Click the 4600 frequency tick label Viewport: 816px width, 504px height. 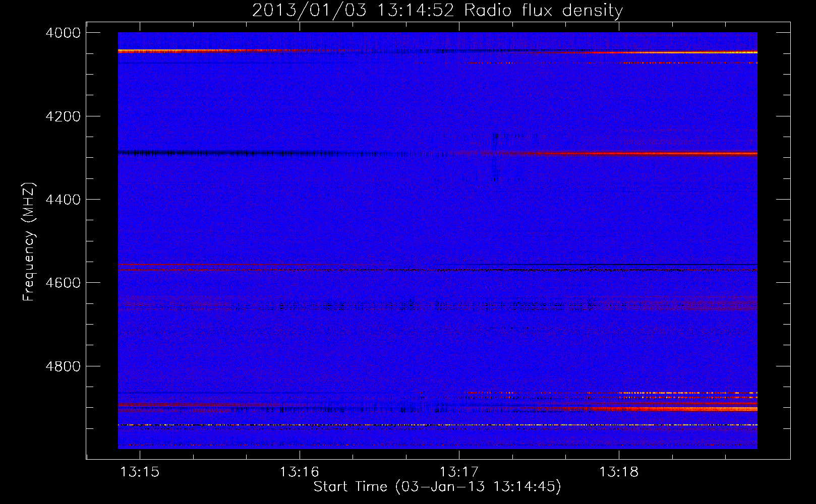point(63,283)
